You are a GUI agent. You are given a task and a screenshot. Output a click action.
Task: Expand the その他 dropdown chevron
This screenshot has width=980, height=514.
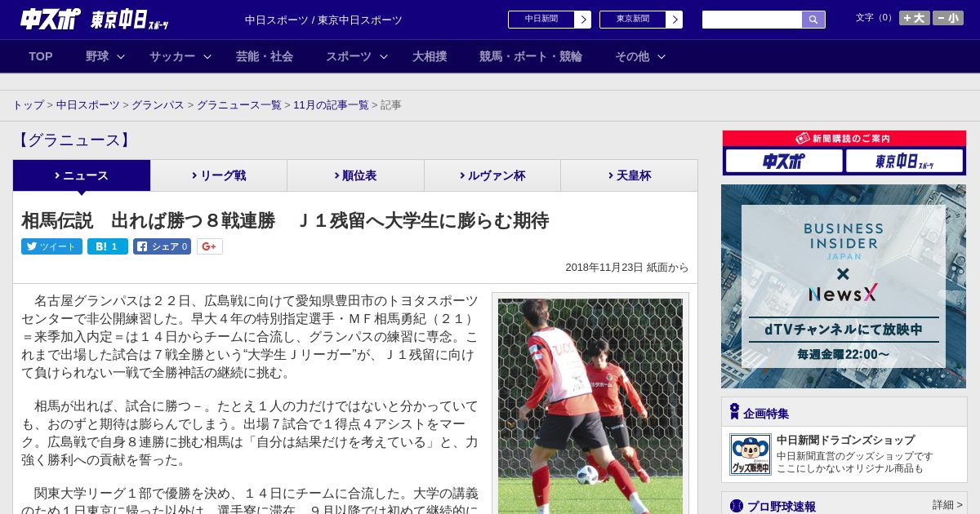[661, 56]
